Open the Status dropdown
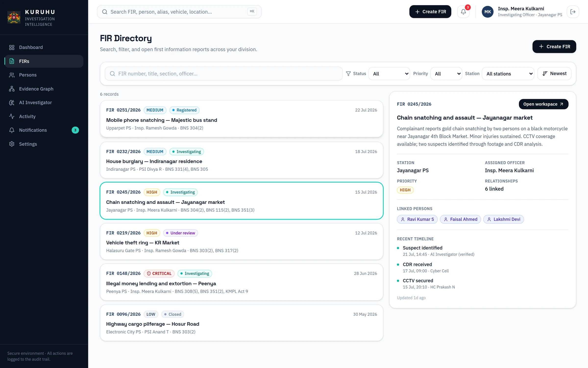 coord(389,74)
